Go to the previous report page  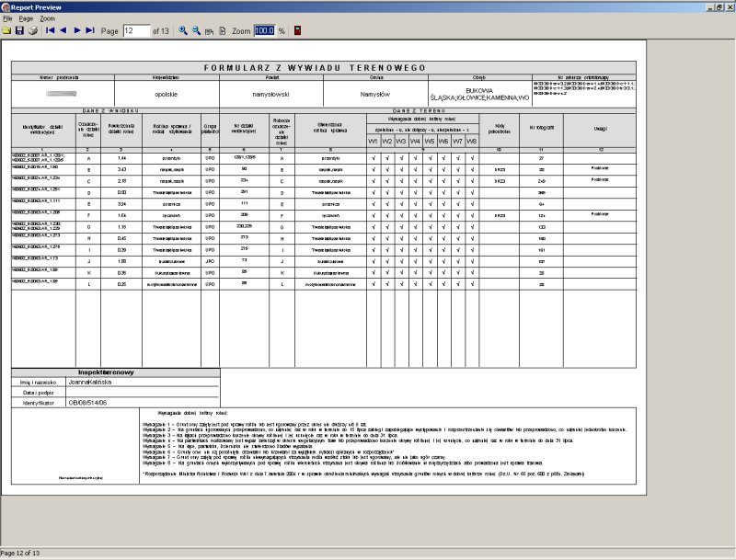point(63,30)
